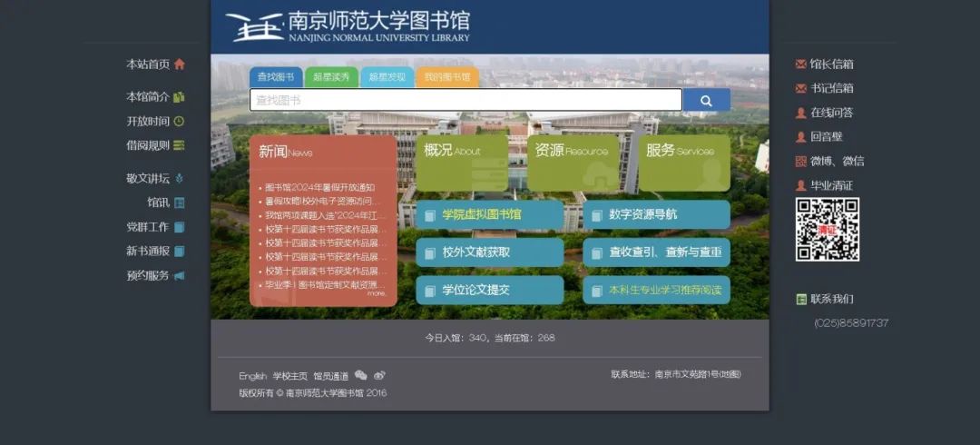Image resolution: width=980 pixels, height=445 pixels.
Task: Click the envelope icon for 书记信箱
Action: tap(800, 88)
